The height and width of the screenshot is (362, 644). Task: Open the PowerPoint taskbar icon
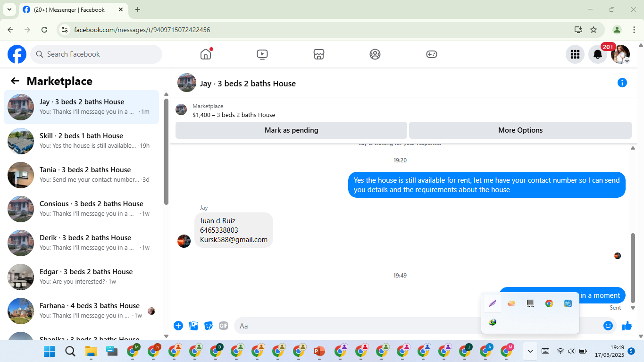click(319, 351)
